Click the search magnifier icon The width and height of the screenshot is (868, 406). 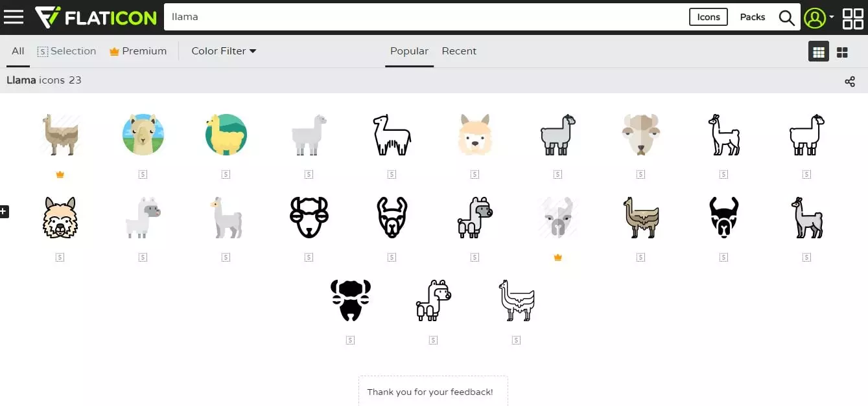click(786, 17)
